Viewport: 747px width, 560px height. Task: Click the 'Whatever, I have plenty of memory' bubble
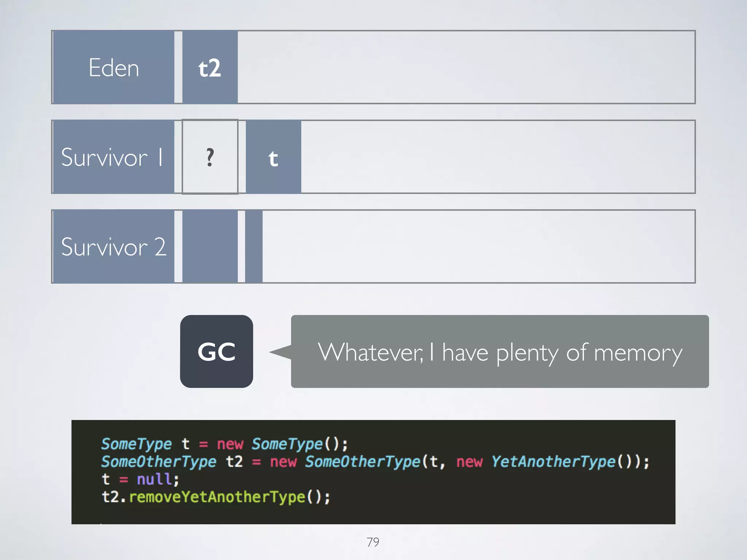(500, 351)
